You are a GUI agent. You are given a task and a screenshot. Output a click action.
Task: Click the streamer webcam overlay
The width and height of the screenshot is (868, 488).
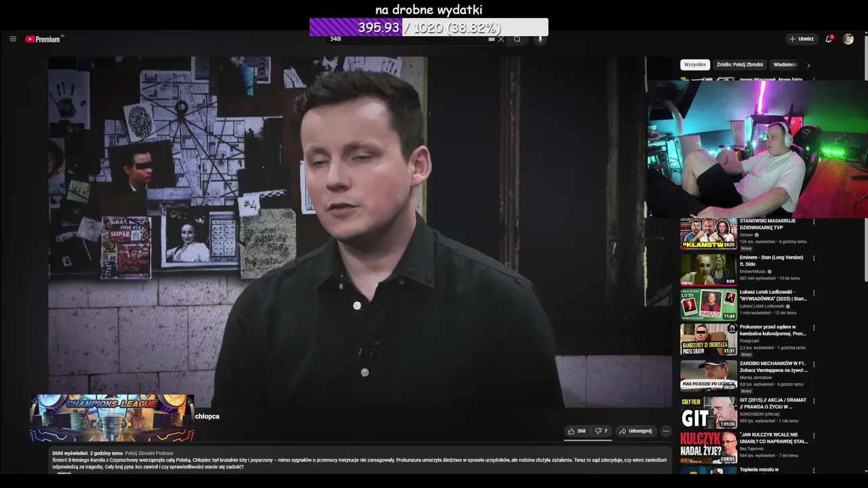coord(757,150)
